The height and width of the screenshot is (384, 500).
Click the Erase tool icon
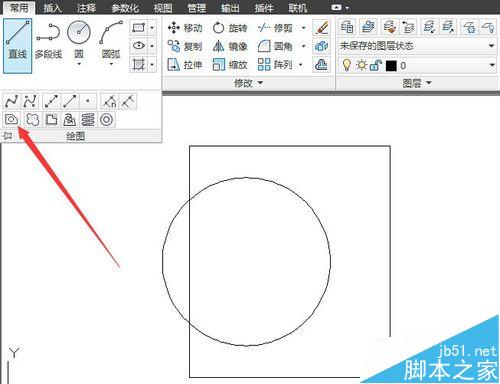click(321, 28)
